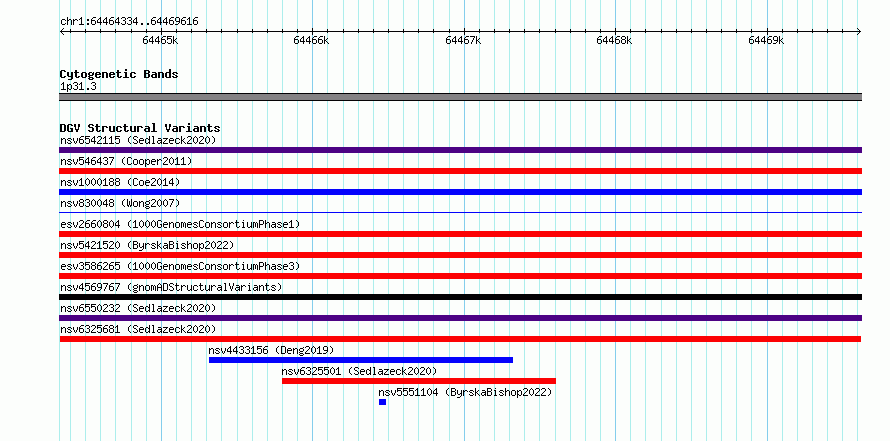Click the nsv5421520 (ByrskaBishop2022) label

tap(147, 245)
